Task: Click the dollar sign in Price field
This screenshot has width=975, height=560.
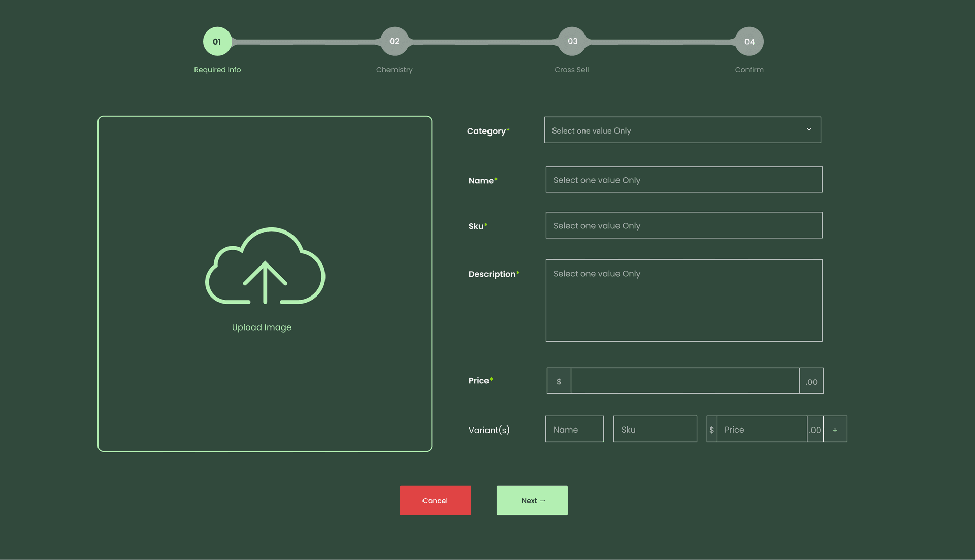Action: click(x=559, y=381)
